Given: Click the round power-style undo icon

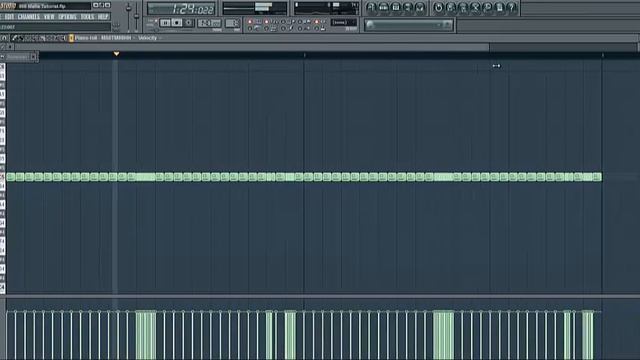Looking at the screenshot, I should click(438, 7).
